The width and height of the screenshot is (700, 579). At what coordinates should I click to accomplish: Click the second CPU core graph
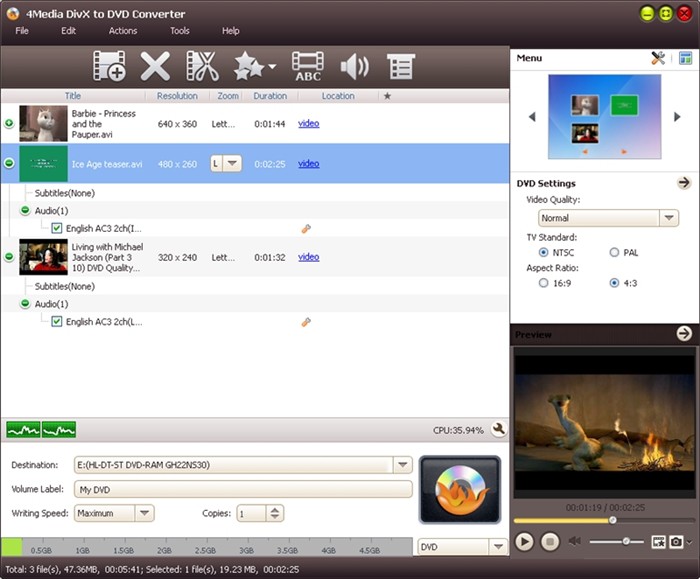[x=59, y=429]
